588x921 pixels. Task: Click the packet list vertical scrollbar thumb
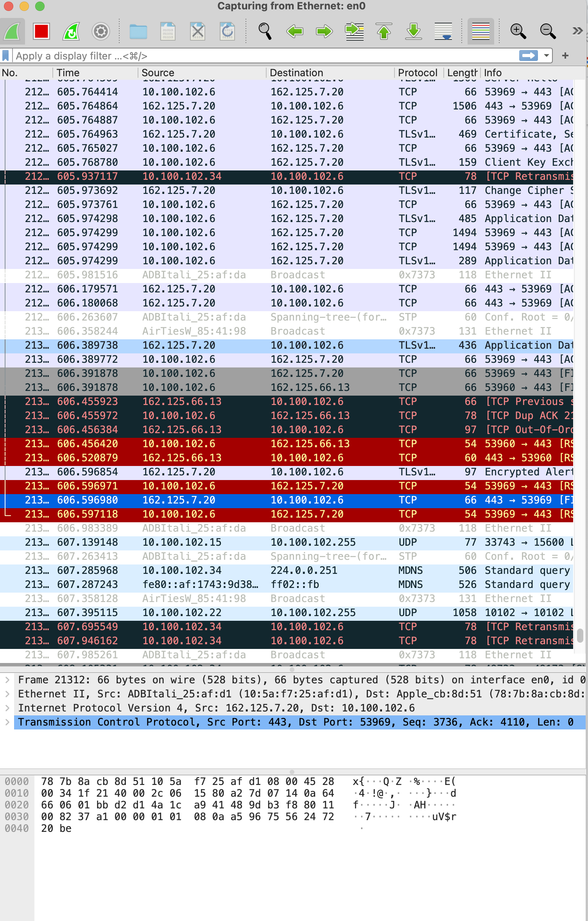click(580, 635)
